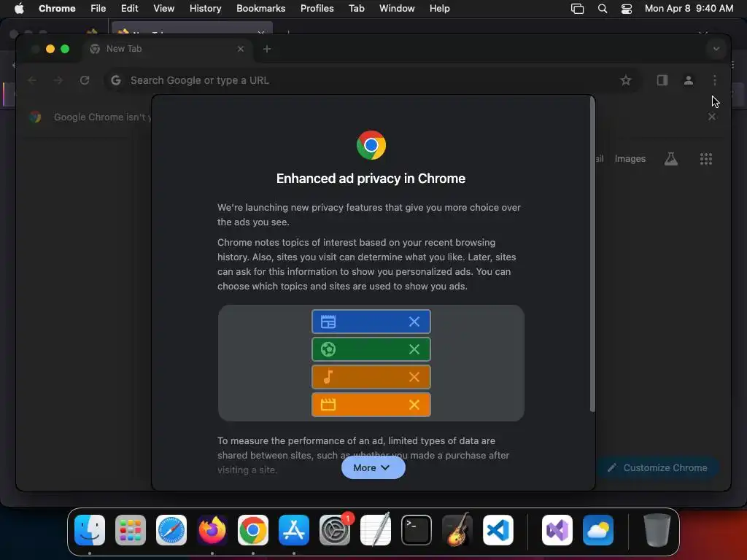Click the dialog vertical scrollbar
Screen dimensions: 747x560
592,254
